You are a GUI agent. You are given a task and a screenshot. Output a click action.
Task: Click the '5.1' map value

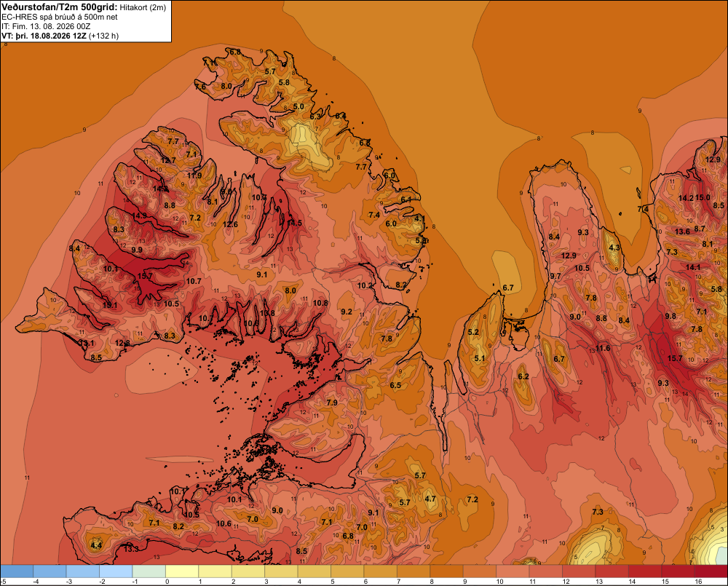click(480, 358)
